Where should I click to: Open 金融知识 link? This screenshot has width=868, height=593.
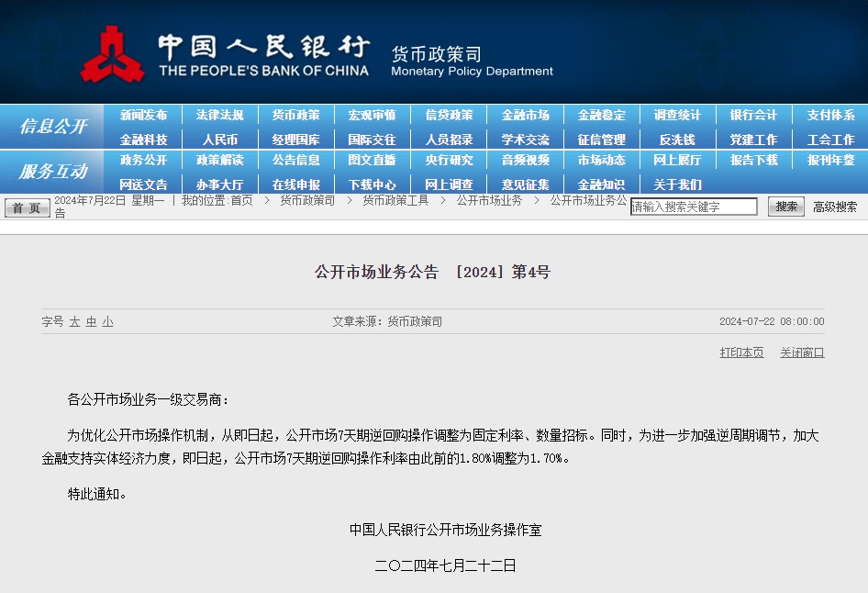click(602, 185)
